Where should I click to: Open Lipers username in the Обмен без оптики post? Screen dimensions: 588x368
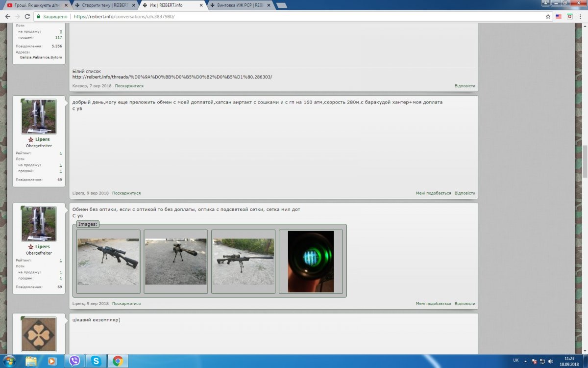click(42, 247)
